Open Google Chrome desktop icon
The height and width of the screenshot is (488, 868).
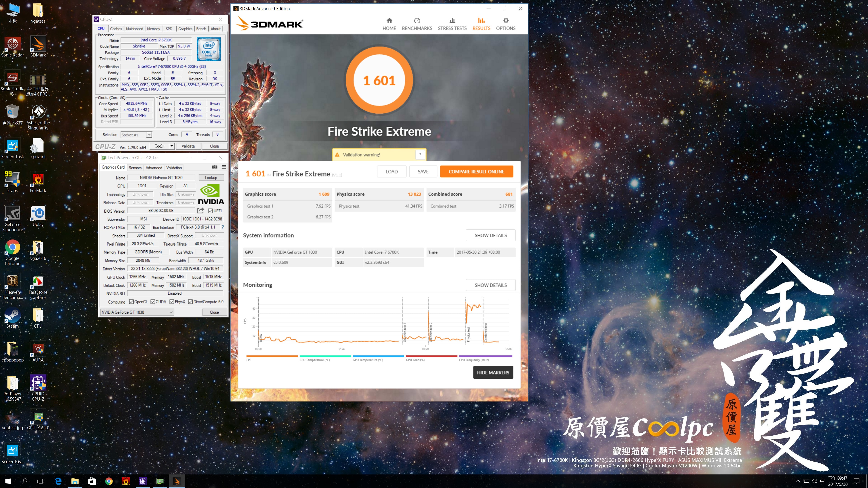coord(12,253)
